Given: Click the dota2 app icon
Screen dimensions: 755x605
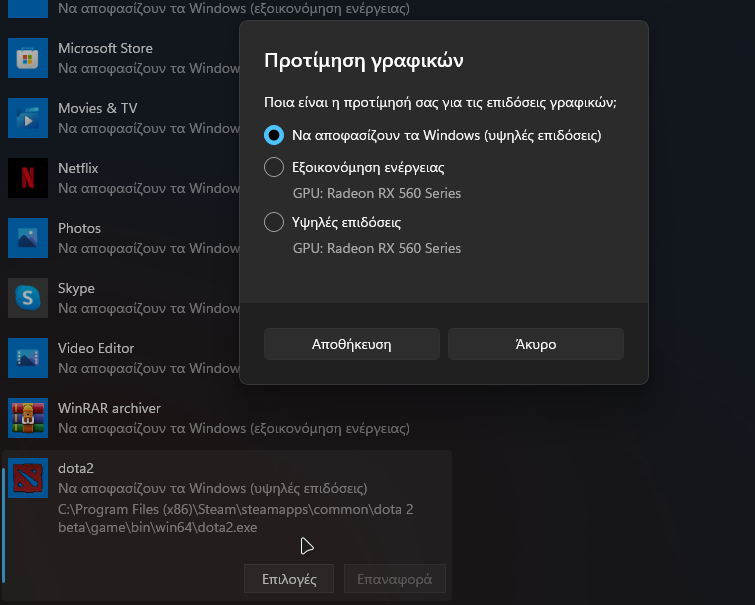Looking at the screenshot, I should coord(28,478).
